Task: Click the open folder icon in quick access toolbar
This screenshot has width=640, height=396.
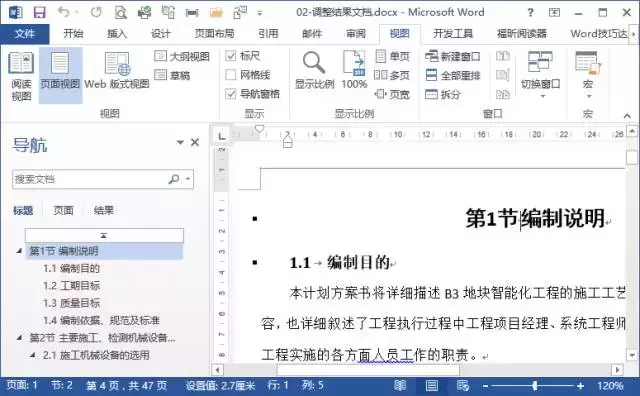Action: pyautogui.click(x=216, y=13)
